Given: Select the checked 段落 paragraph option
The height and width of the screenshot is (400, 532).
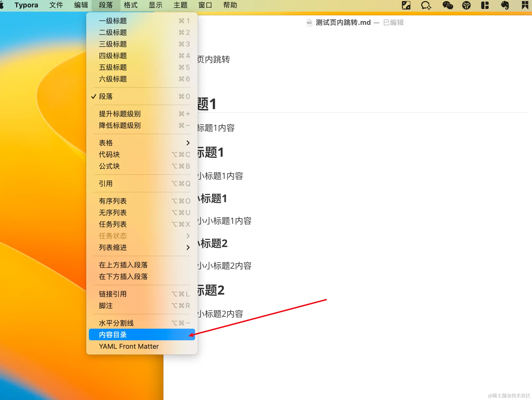Looking at the screenshot, I should [x=106, y=96].
